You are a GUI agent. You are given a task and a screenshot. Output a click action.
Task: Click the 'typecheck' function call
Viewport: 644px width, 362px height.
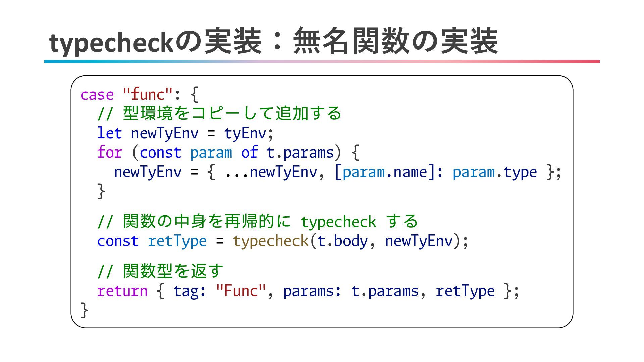point(270,241)
